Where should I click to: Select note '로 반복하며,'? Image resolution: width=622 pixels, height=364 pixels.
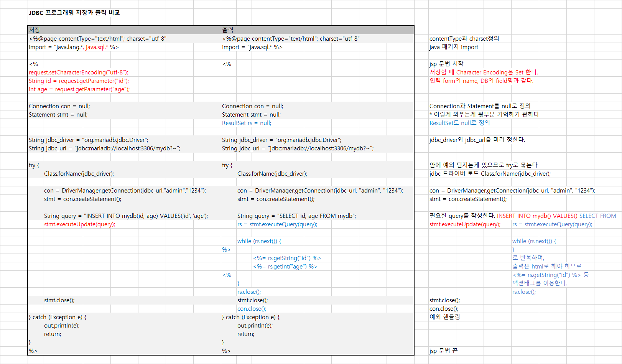528,258
